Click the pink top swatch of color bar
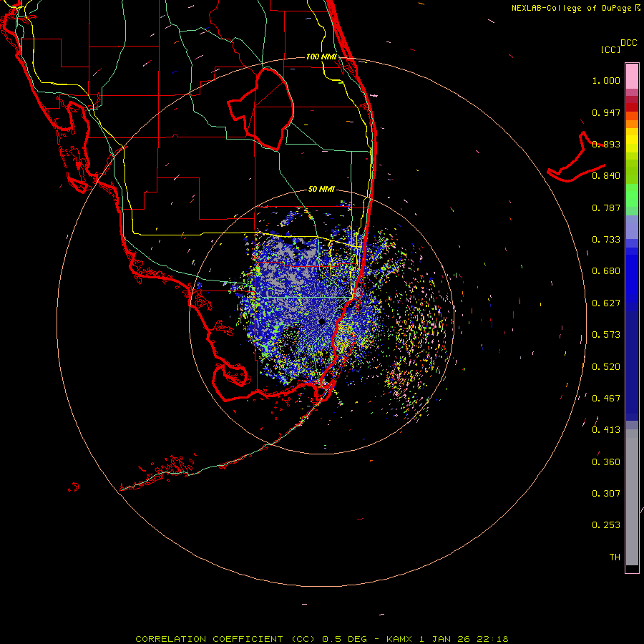Screen dimensions: 644x644 (632, 77)
